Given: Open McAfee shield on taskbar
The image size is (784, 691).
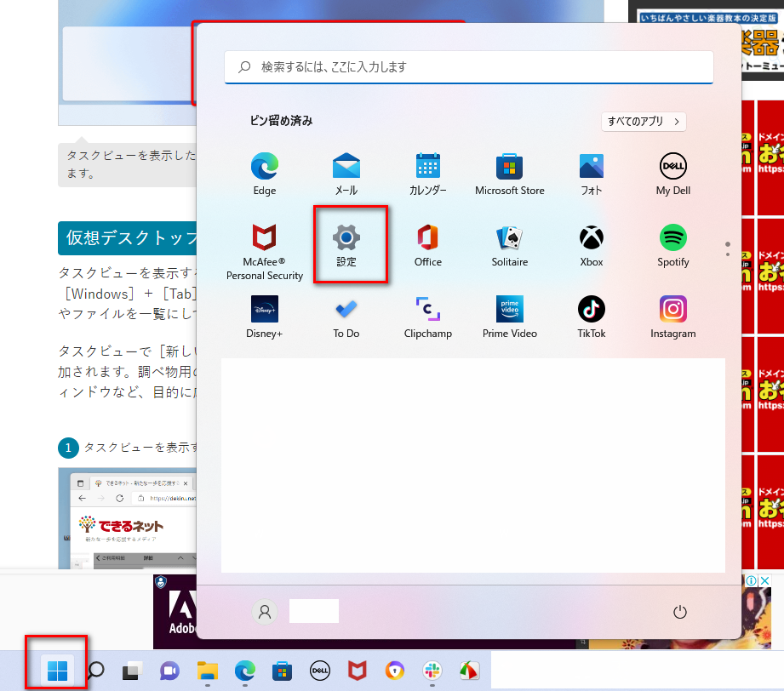Looking at the screenshot, I should coord(357,671).
